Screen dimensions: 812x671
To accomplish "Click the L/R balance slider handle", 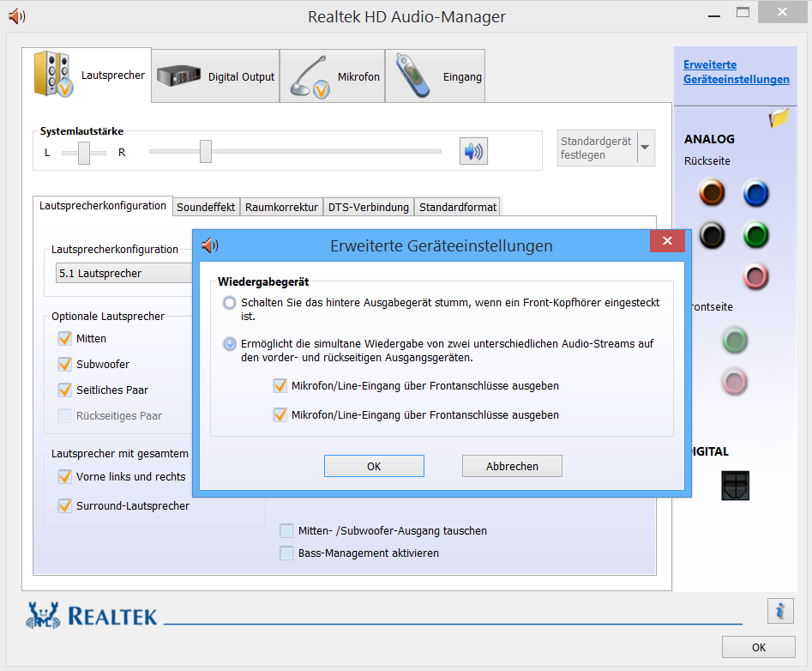I will (84, 153).
